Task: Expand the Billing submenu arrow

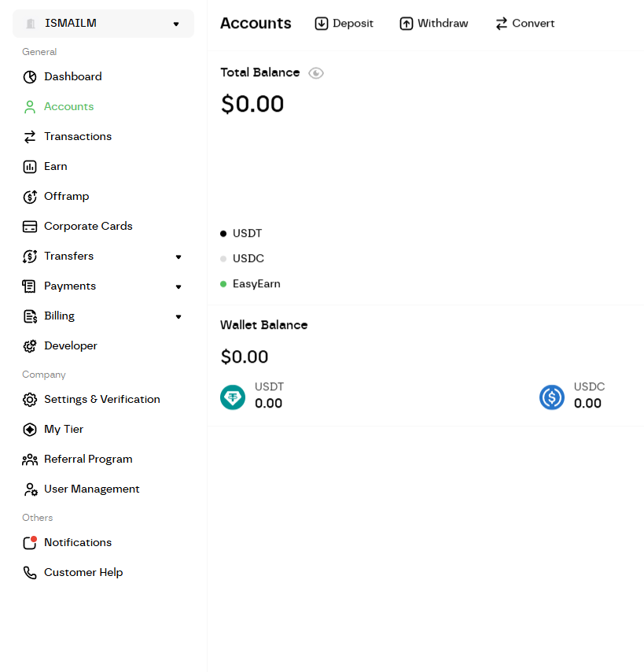Action: click(x=178, y=316)
